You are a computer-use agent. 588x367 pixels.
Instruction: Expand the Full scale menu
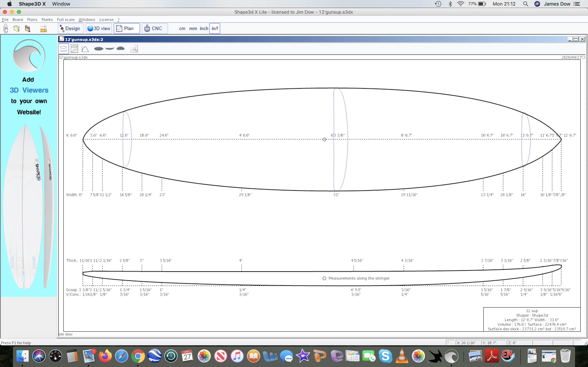[x=66, y=19]
